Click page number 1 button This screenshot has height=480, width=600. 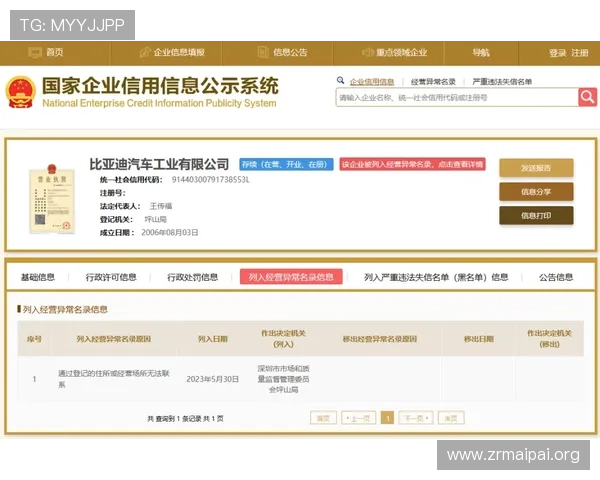click(387, 418)
